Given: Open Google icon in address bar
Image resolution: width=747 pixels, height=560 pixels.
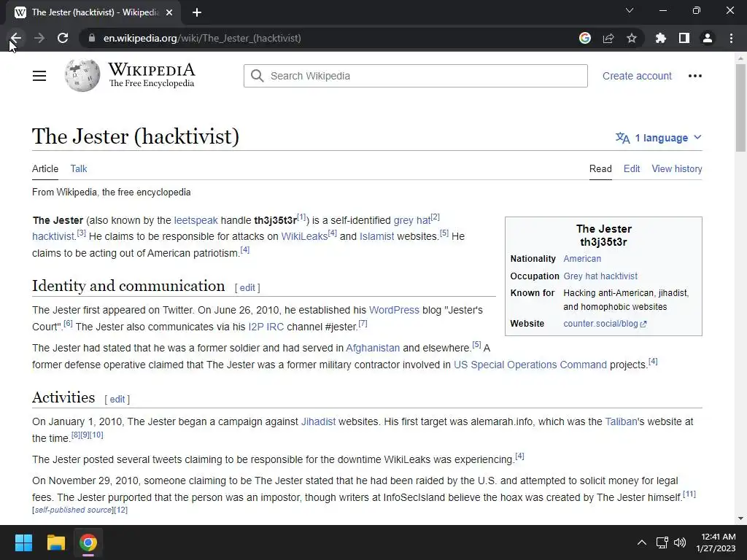Looking at the screenshot, I should [585, 38].
